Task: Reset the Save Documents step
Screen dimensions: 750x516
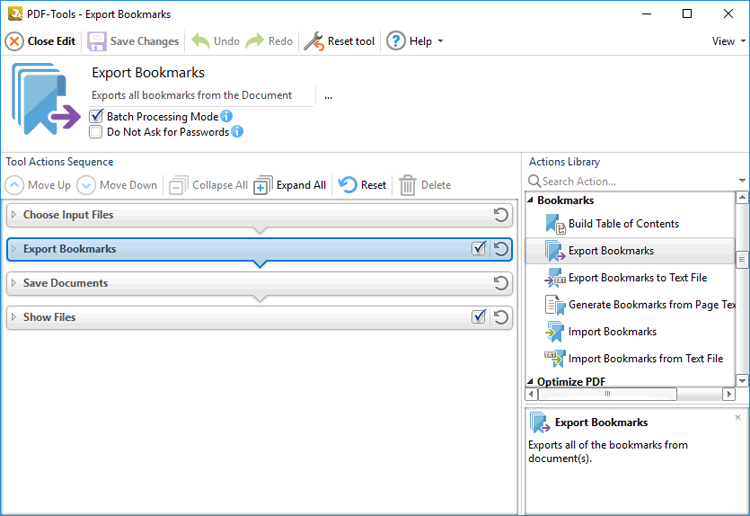Action: click(501, 283)
